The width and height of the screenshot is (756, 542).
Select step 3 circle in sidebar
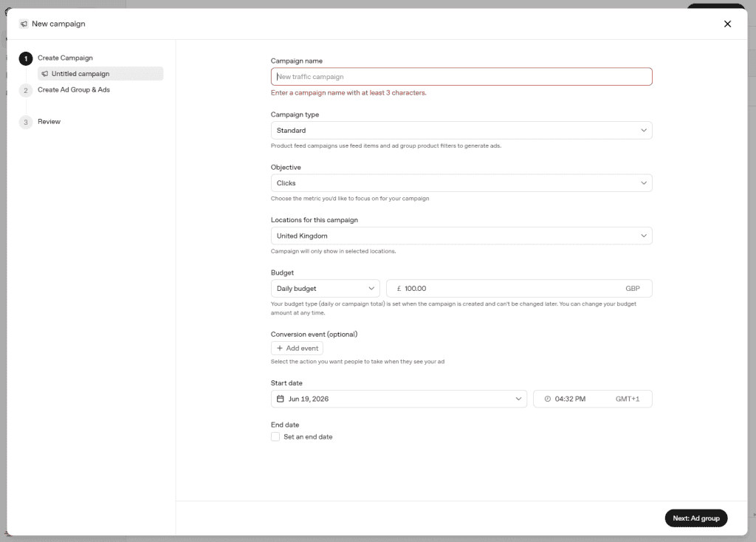tap(26, 122)
